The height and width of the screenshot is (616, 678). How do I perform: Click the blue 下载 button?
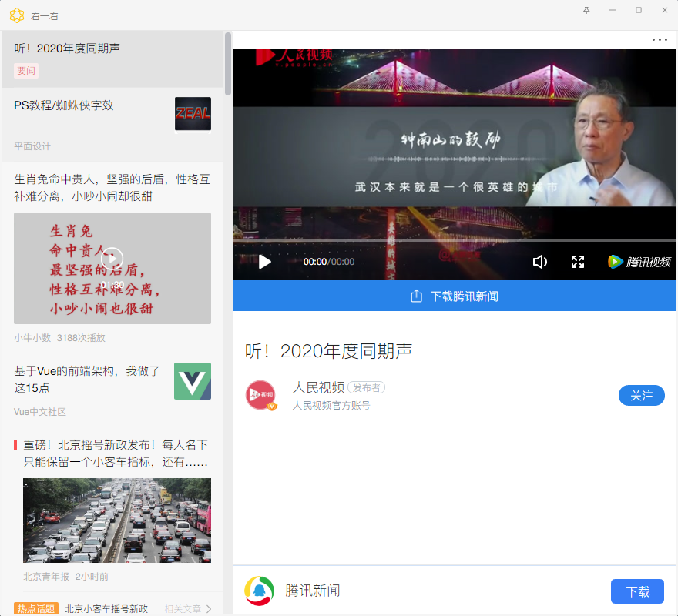637,591
